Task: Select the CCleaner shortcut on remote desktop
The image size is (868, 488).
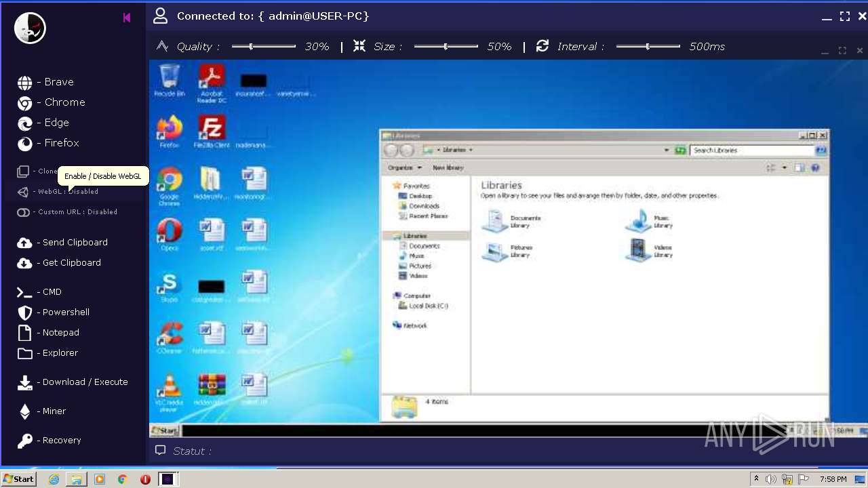Action: [169, 338]
